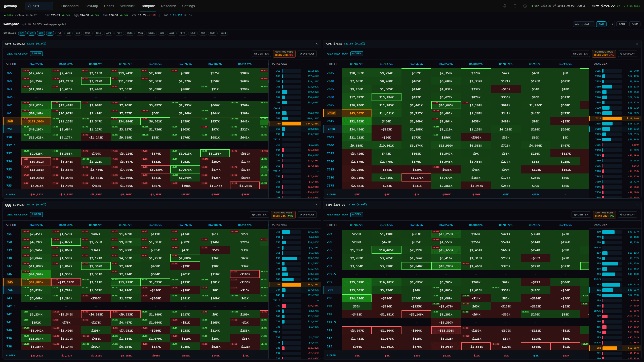Close the SPY panel
This screenshot has width=644, height=362.
(316, 44)
